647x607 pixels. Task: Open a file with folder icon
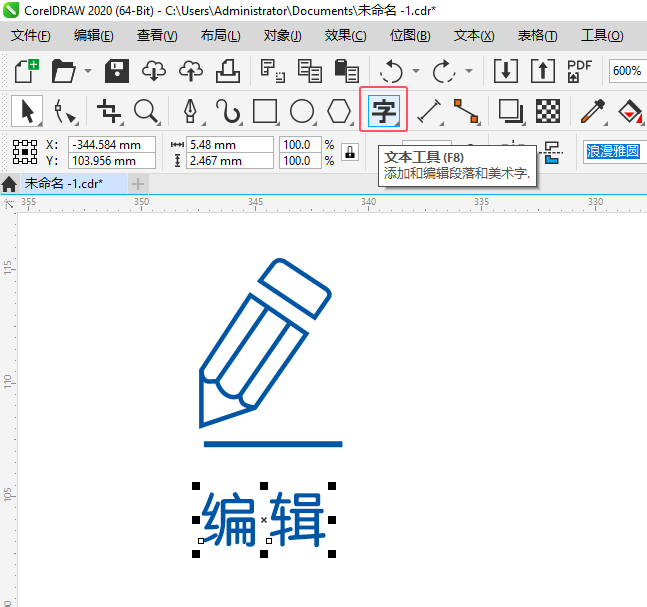pos(64,71)
